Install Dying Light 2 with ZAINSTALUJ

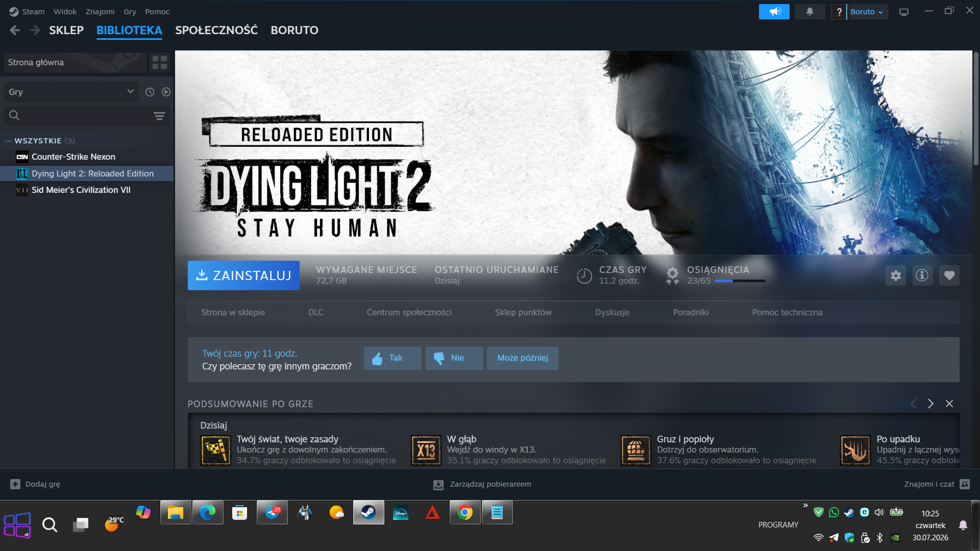point(243,275)
